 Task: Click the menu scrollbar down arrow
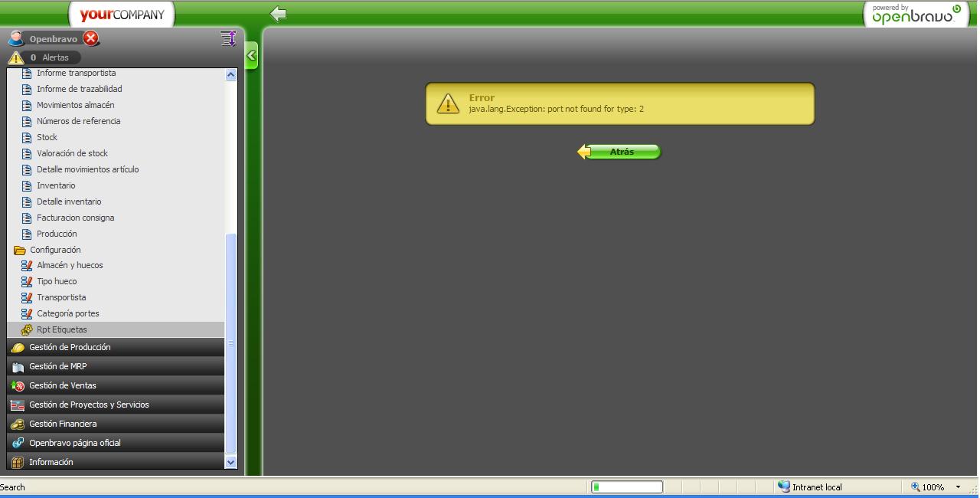click(230, 462)
